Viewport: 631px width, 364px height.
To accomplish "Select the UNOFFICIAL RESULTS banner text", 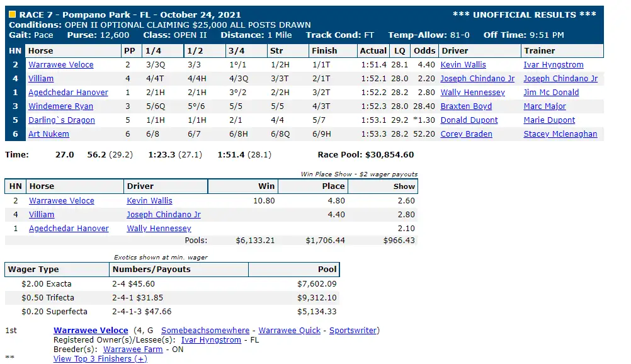I will tap(525, 14).
